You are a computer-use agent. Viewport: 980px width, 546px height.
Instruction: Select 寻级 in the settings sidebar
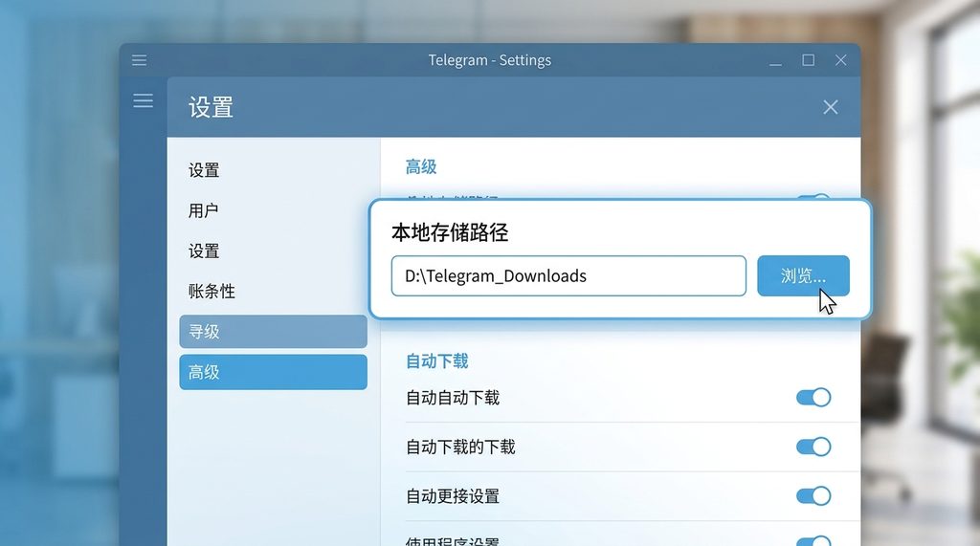click(273, 332)
